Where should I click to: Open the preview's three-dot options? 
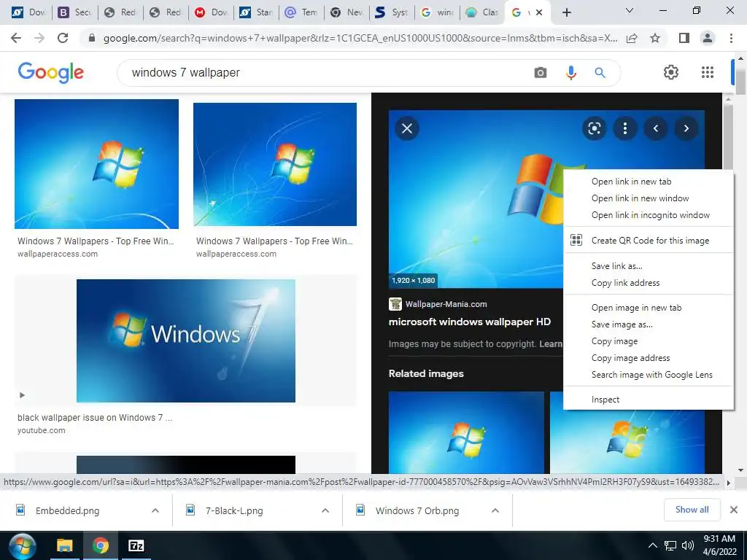[625, 128]
